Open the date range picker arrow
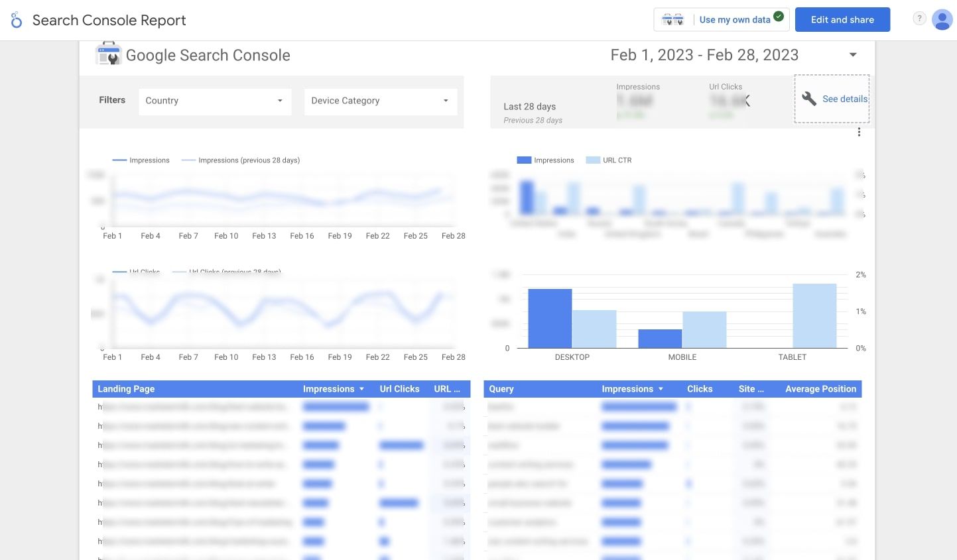 tap(853, 55)
